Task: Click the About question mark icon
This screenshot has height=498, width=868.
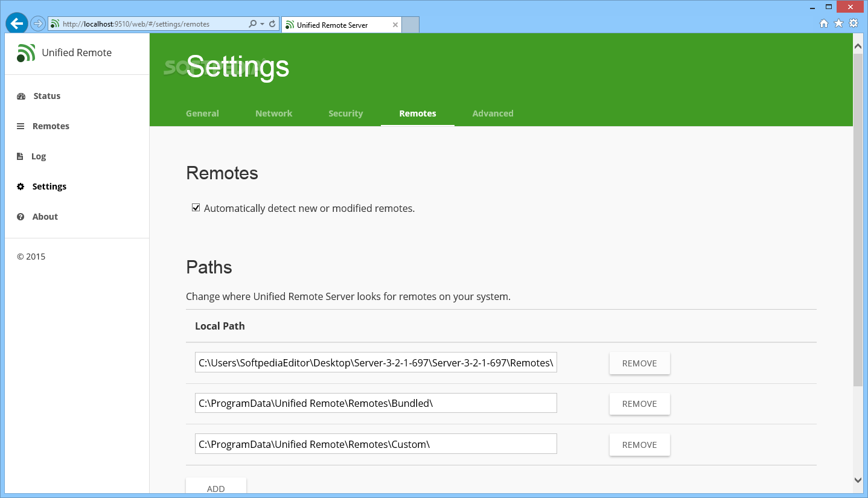Action: [x=21, y=217]
